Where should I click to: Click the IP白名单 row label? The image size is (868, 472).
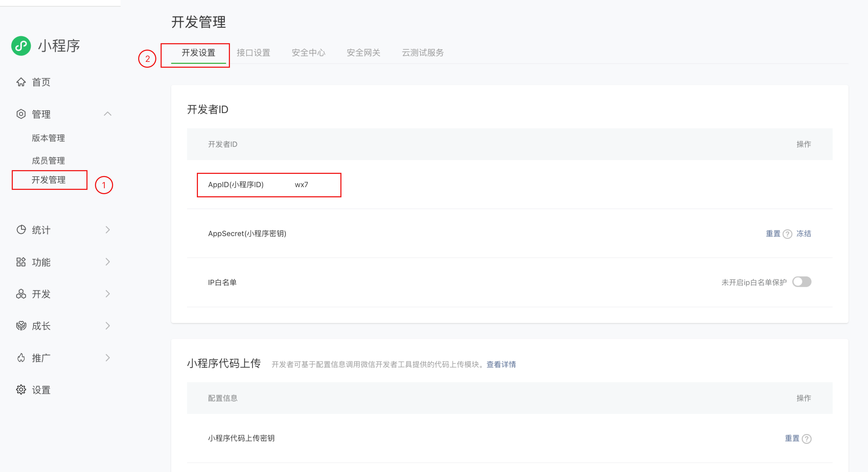tap(222, 282)
